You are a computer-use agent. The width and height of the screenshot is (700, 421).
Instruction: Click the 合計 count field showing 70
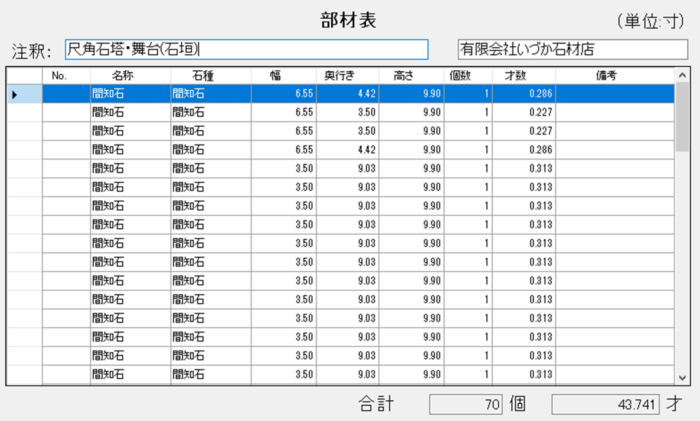[x=466, y=404]
